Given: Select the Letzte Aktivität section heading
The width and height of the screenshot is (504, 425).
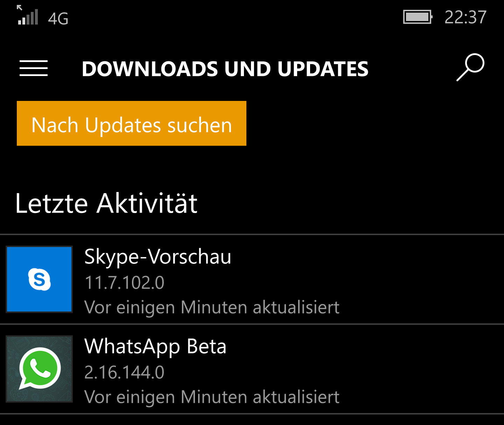Looking at the screenshot, I should point(106,203).
